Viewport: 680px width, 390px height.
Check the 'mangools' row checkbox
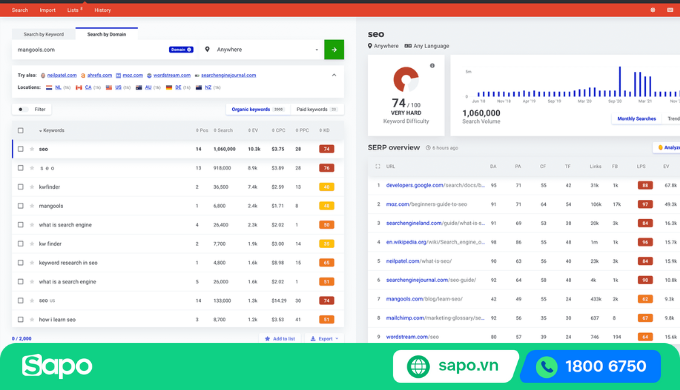20,206
